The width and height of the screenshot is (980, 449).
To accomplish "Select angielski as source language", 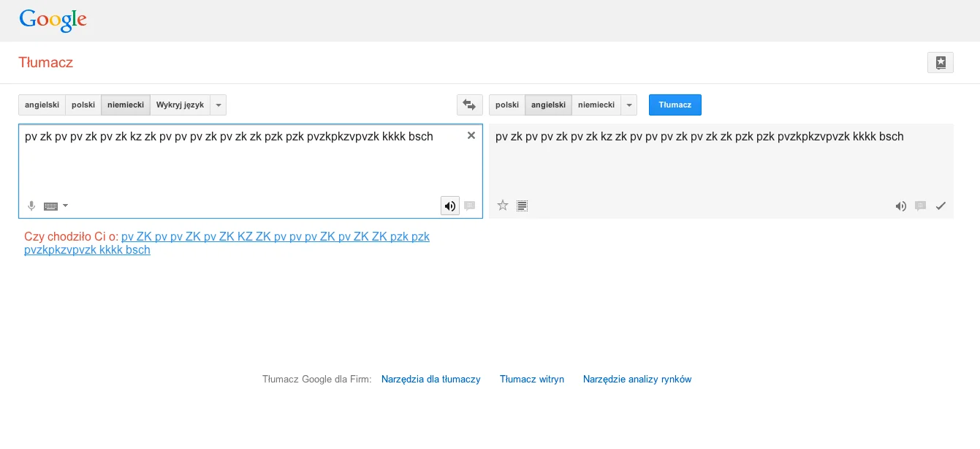I will pyautogui.click(x=42, y=105).
